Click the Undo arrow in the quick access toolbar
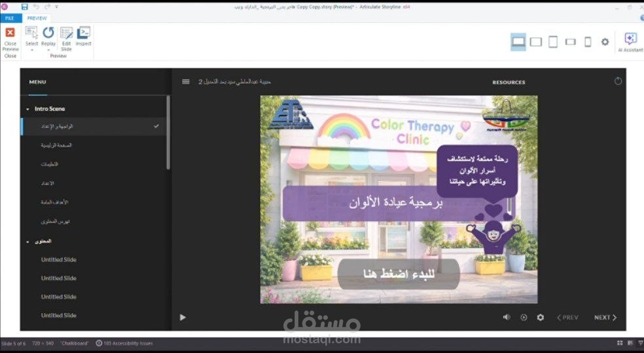Viewport: 644px width, 353px height. coord(36,7)
